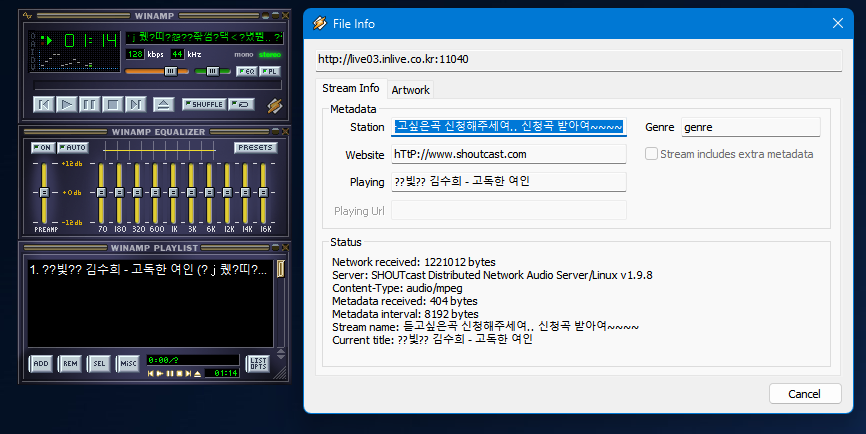
Task: Open options via clutterbar letter O
Action: pos(33,36)
